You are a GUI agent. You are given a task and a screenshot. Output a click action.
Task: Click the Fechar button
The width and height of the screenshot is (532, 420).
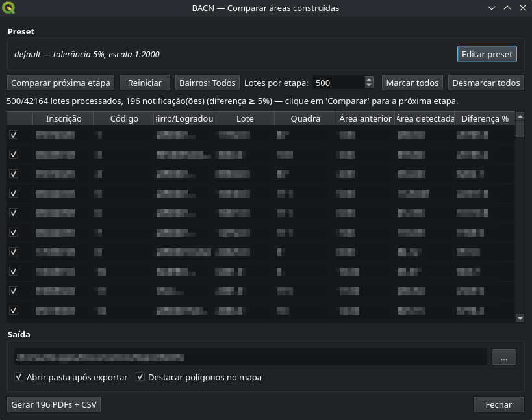click(498, 404)
